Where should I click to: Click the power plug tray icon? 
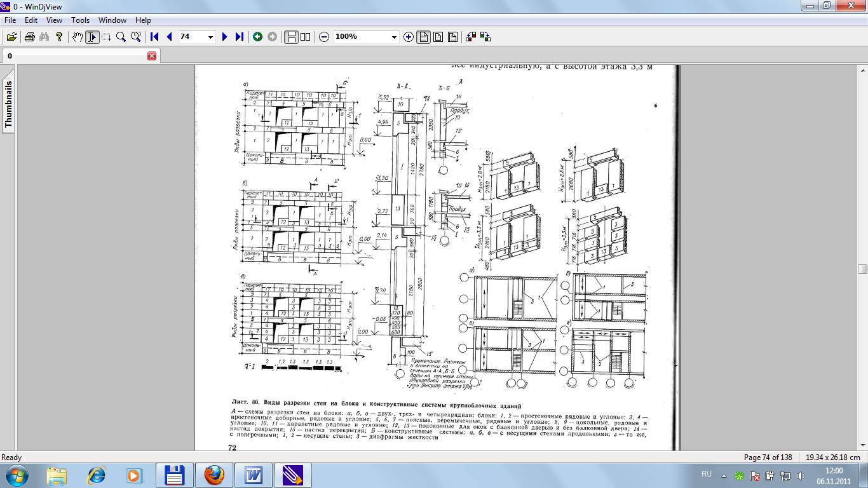(770, 475)
